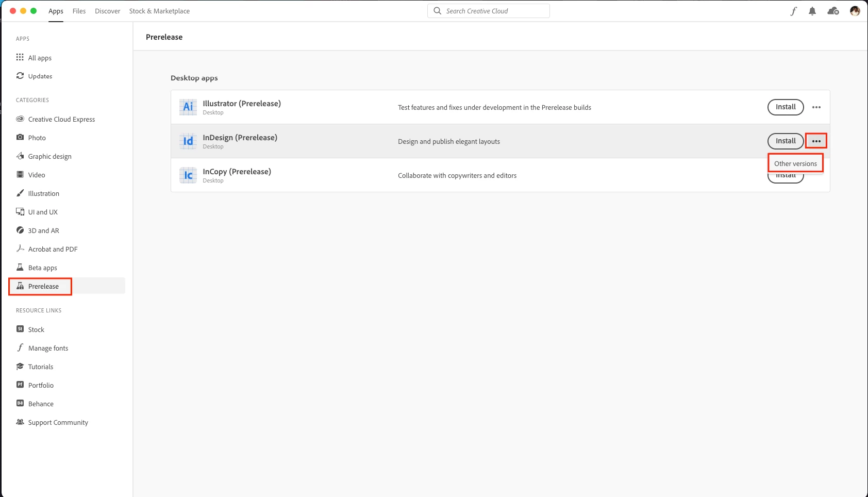Viewport: 868px width, 497px height.
Task: Click the 3D and AR icon
Action: click(20, 230)
